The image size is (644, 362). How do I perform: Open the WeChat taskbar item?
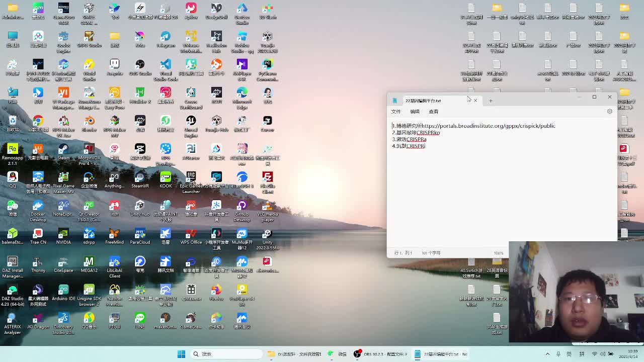click(x=337, y=354)
